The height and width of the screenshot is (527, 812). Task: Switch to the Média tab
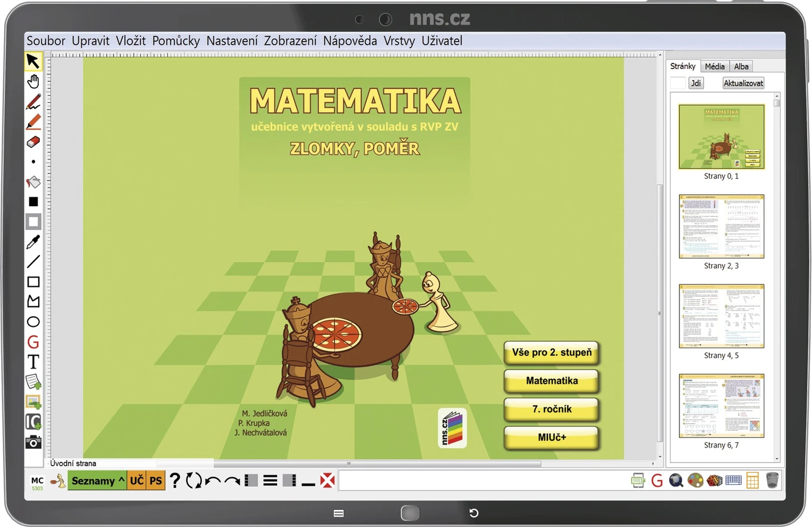[715, 66]
